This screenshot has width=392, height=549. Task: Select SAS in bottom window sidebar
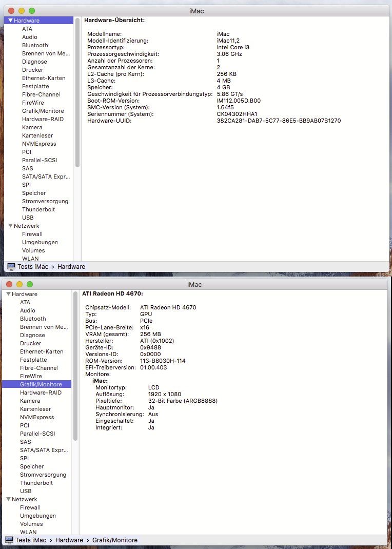coord(26,442)
